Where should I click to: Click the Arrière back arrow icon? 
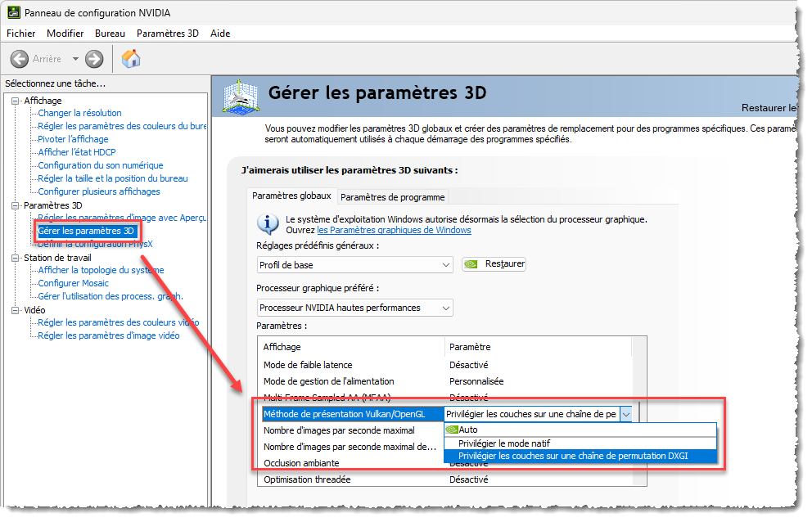tap(20, 59)
